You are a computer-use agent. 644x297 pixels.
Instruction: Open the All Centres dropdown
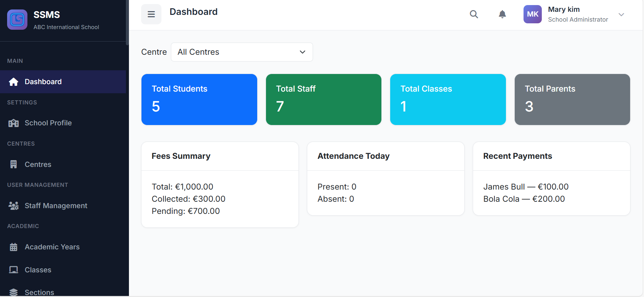coord(242,52)
